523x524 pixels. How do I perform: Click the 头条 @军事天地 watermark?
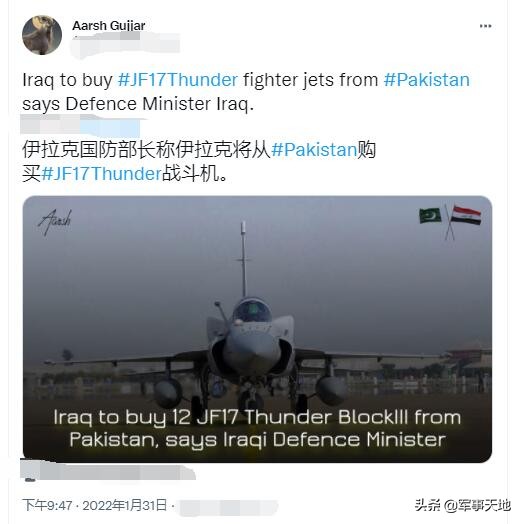pos(463,505)
